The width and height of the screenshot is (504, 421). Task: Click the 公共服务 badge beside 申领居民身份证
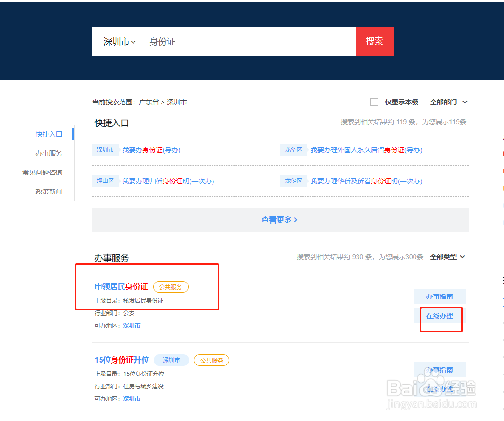point(170,287)
